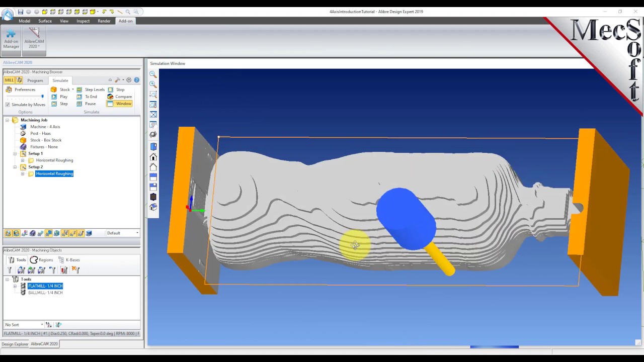644x362 pixels.
Task: Adjust the simulation speed slider
Action: [25, 97]
